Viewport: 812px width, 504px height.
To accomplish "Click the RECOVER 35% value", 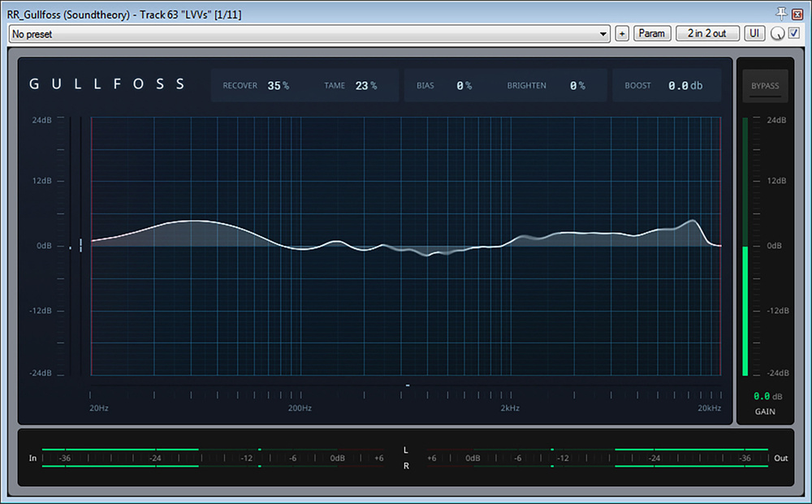I will coord(278,85).
